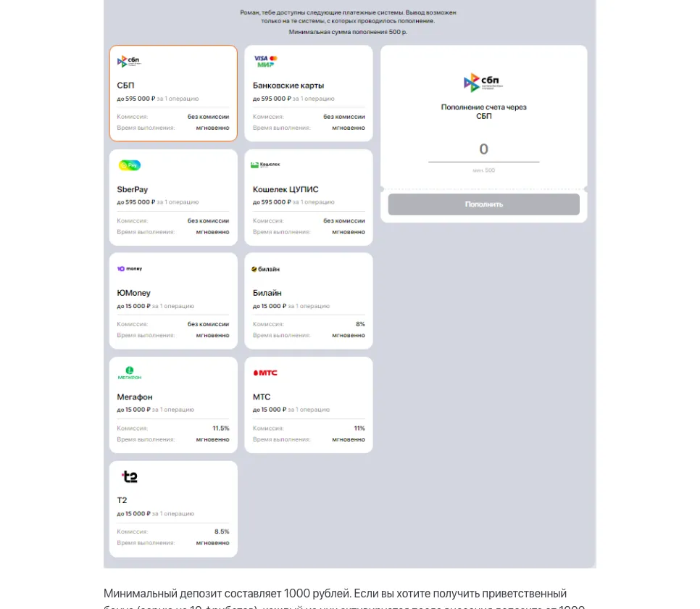Click the 11% commission value on МТС card
Screen dimensions: 700x609
pos(359,428)
